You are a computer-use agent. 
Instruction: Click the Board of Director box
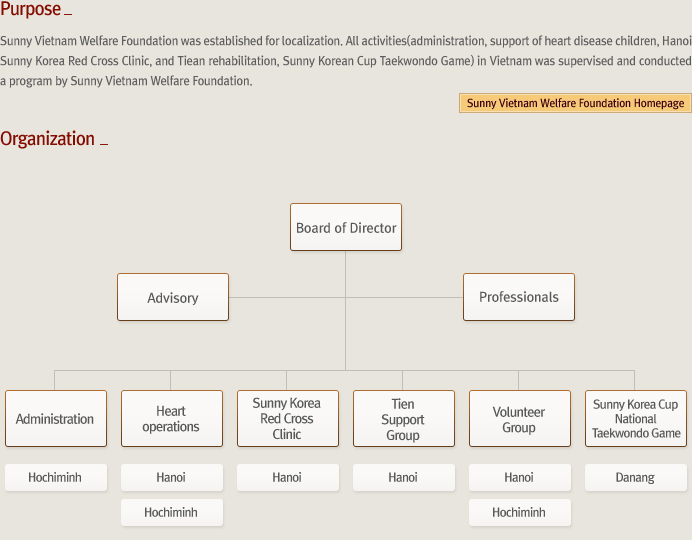(346, 227)
